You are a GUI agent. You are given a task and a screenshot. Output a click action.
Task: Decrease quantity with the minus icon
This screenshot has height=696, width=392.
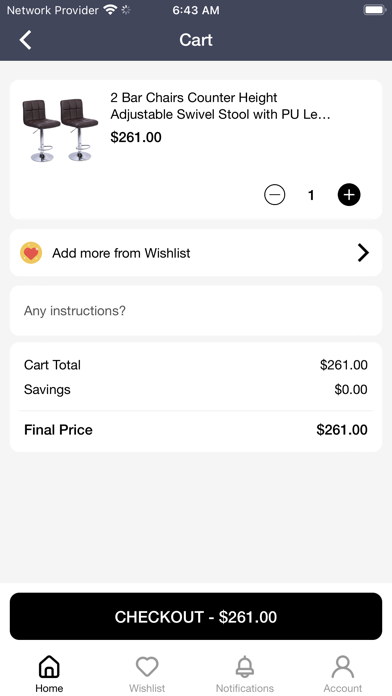point(274,195)
